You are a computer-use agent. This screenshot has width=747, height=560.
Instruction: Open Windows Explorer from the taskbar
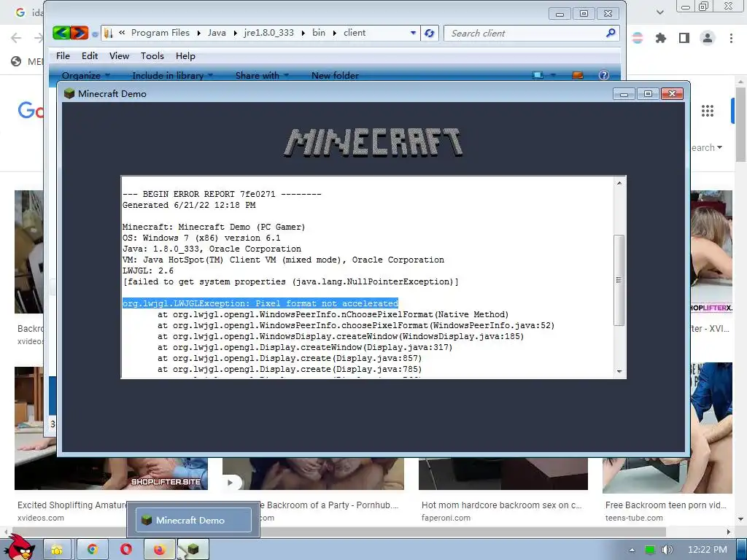[x=57, y=550]
